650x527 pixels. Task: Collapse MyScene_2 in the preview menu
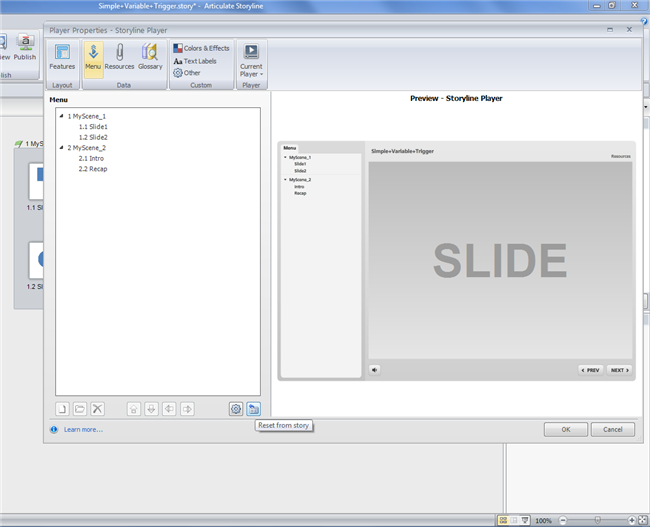point(285,180)
